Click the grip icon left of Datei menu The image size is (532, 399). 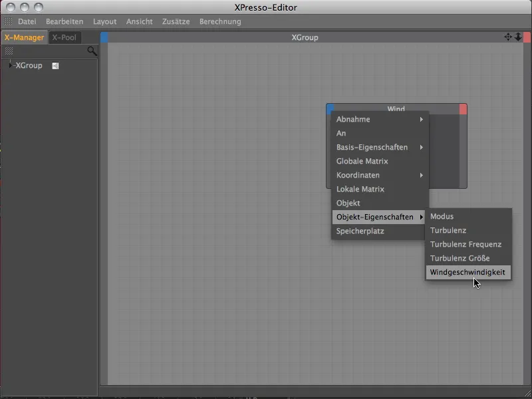click(8, 21)
